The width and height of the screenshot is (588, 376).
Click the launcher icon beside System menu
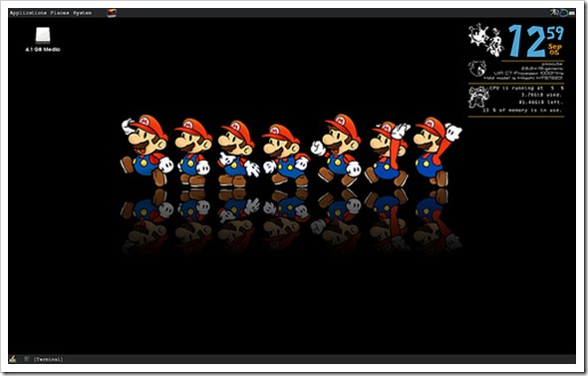pos(112,13)
